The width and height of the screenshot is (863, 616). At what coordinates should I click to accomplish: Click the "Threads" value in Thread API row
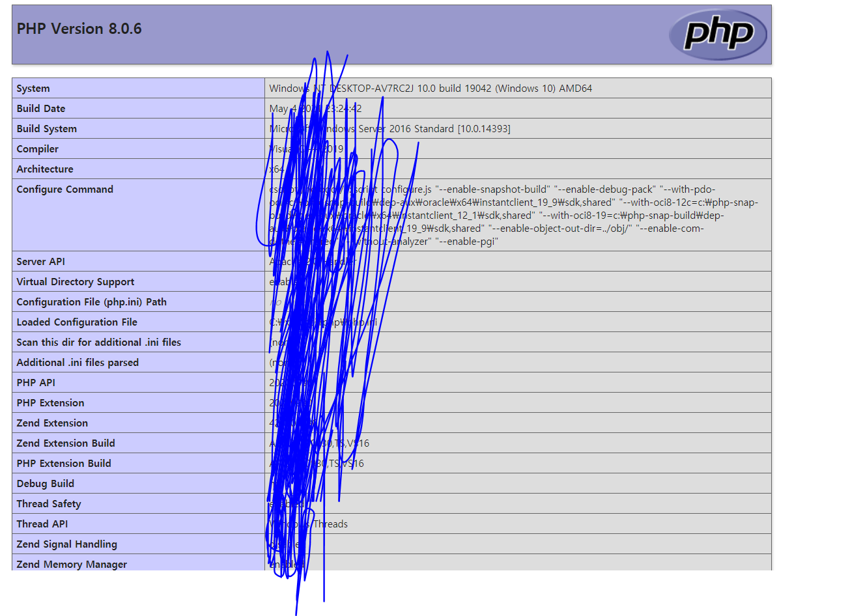[x=330, y=524]
